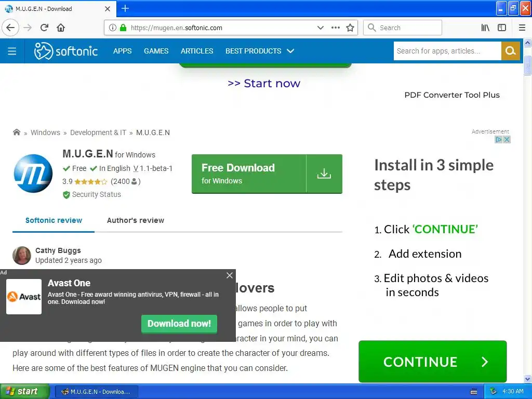Open the GAMES menu item
The image size is (532, 399).
pyautogui.click(x=156, y=51)
